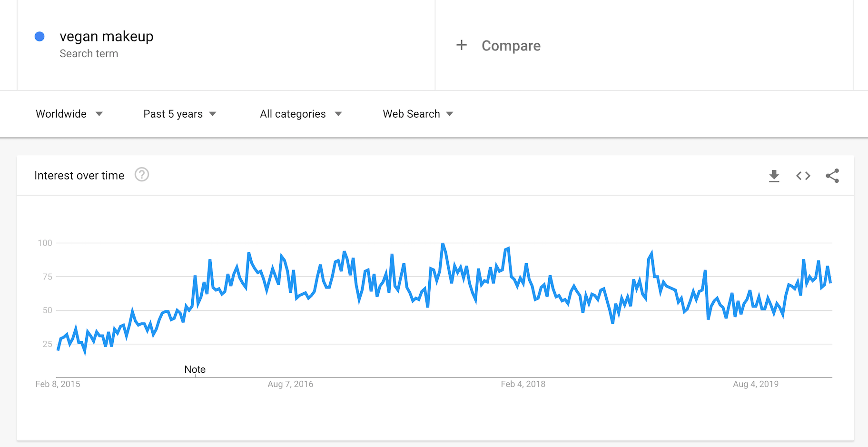The width and height of the screenshot is (868, 447).
Task: Click the 100 value on the y-axis
Action: [45, 243]
